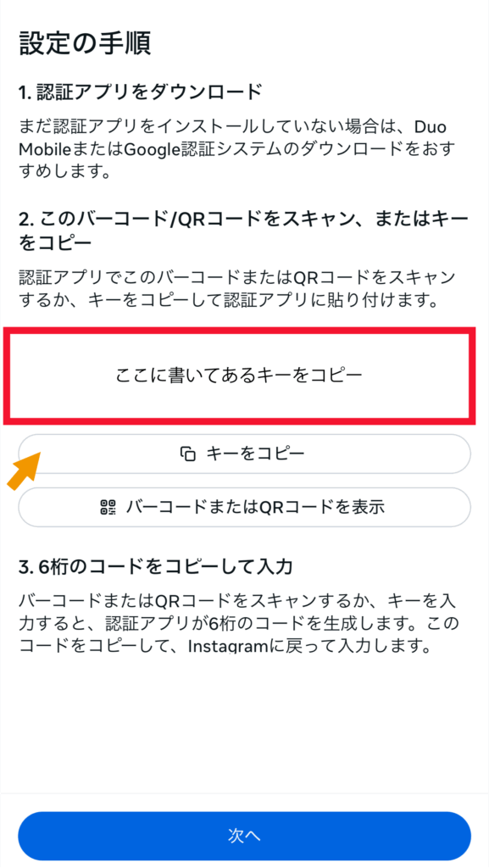Click the Duo word in step 1 description
Screen dimensions: 489x868
[431, 126]
